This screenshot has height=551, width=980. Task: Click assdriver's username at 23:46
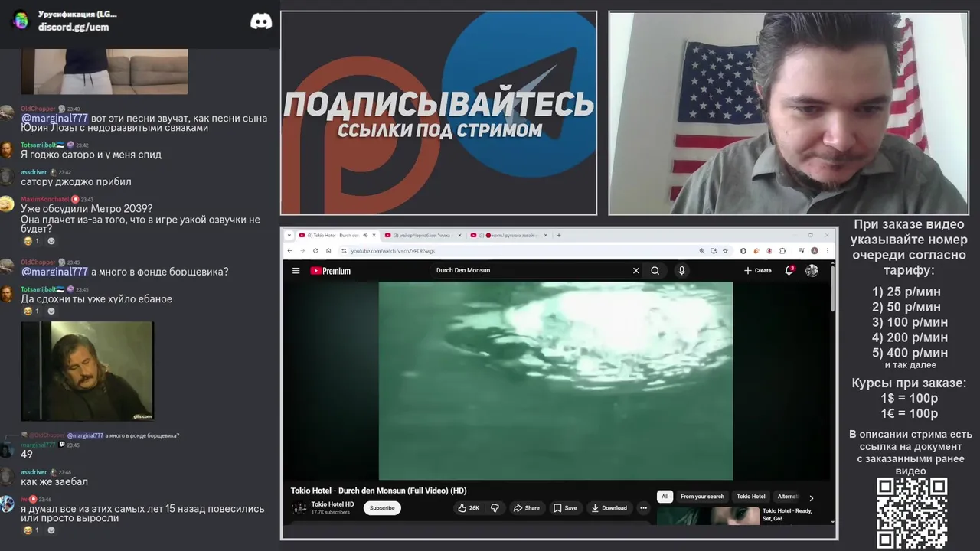[34, 472]
